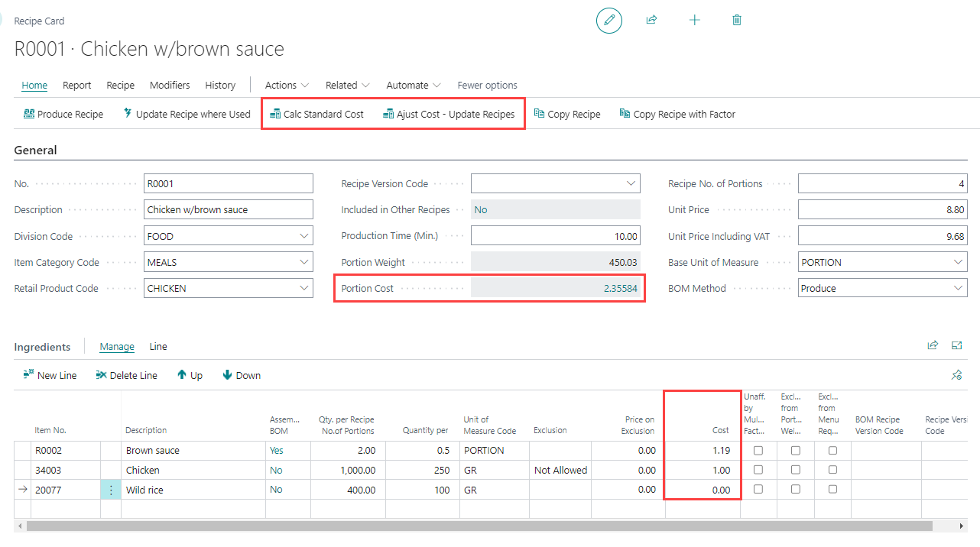Click Calc Standard Cost action
Image resolution: width=980 pixels, height=547 pixels.
pyautogui.click(x=316, y=114)
